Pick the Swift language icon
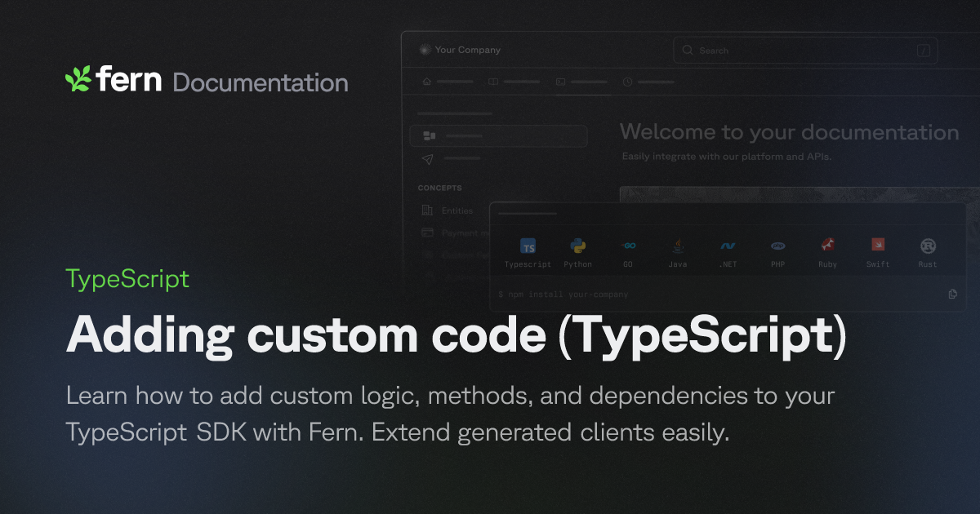The height and width of the screenshot is (514, 980). [x=878, y=245]
